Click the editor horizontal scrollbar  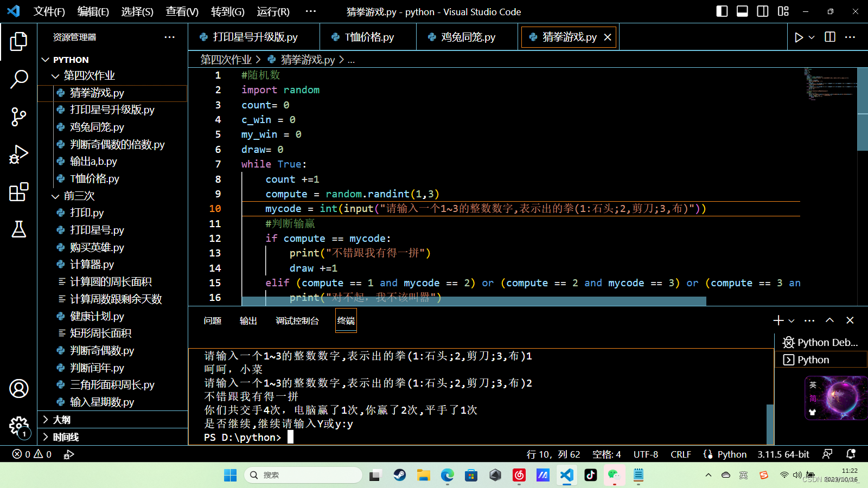tap(474, 301)
